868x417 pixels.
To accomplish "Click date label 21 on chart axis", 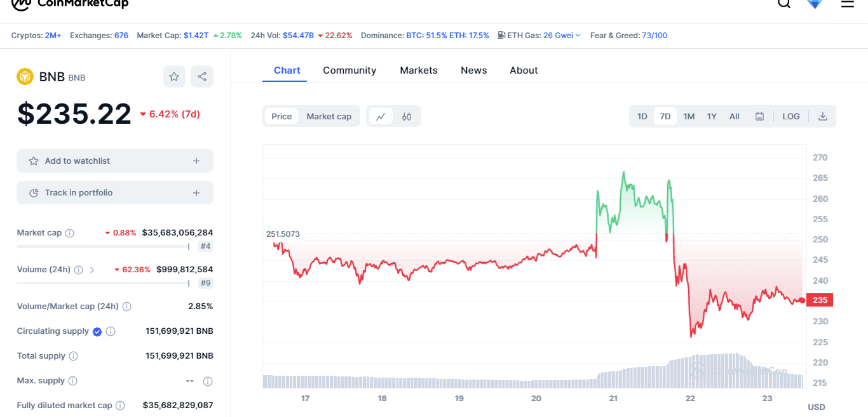I will tap(613, 399).
